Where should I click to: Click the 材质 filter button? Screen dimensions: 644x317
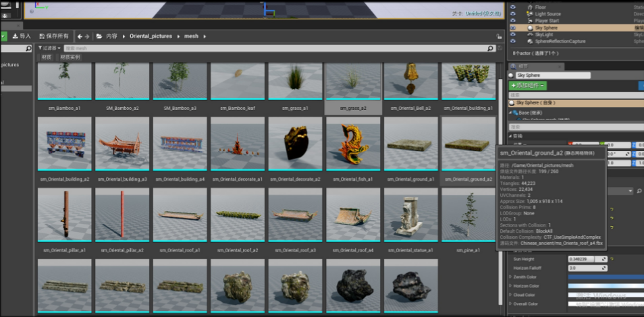pyautogui.click(x=47, y=57)
